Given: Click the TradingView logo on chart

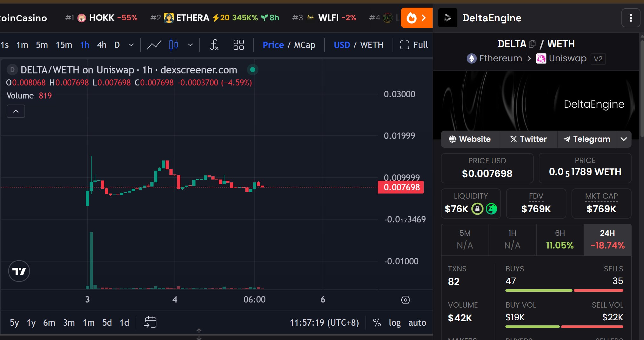Looking at the screenshot, I should tap(19, 271).
